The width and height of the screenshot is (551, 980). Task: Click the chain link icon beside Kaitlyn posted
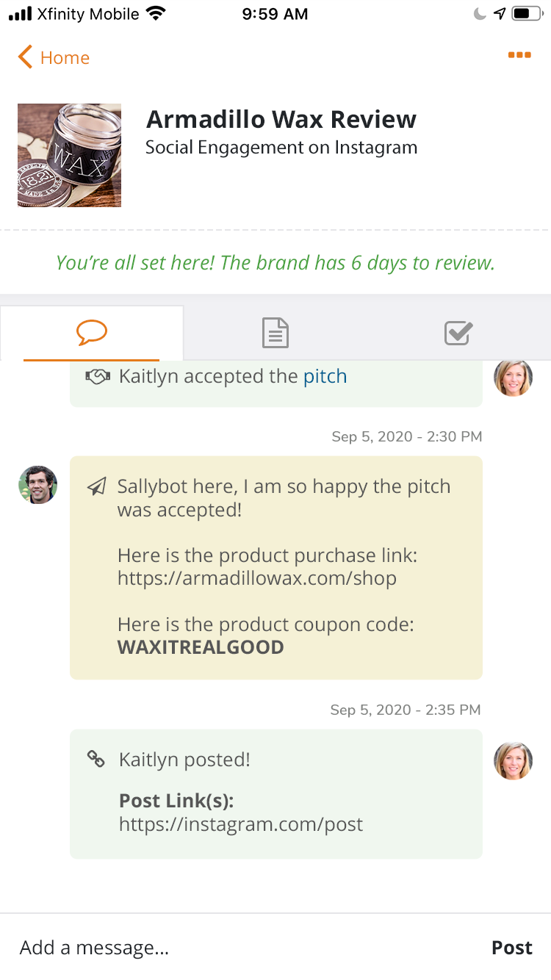click(x=96, y=759)
